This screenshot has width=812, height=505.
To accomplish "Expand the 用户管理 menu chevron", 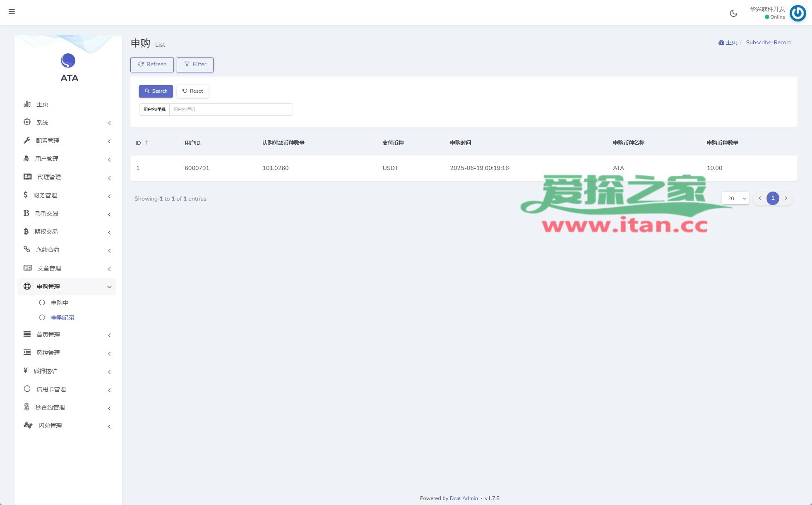I will 109,160.
